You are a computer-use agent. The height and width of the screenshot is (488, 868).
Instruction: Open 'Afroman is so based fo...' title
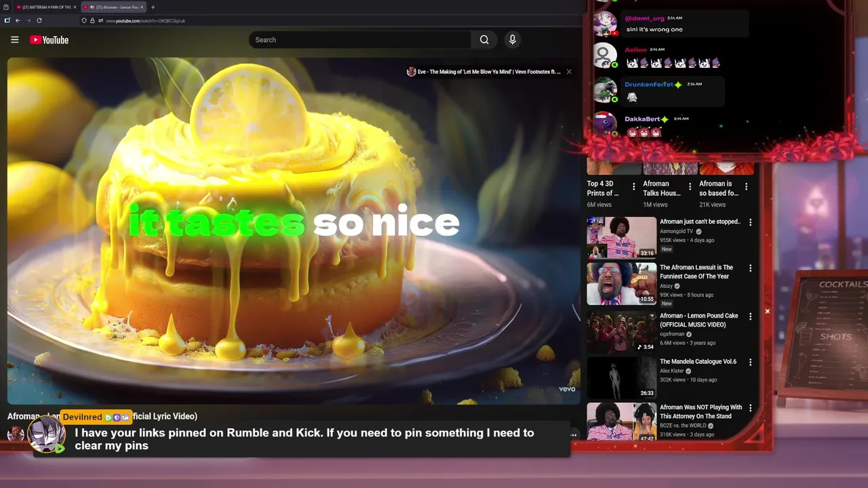point(719,188)
